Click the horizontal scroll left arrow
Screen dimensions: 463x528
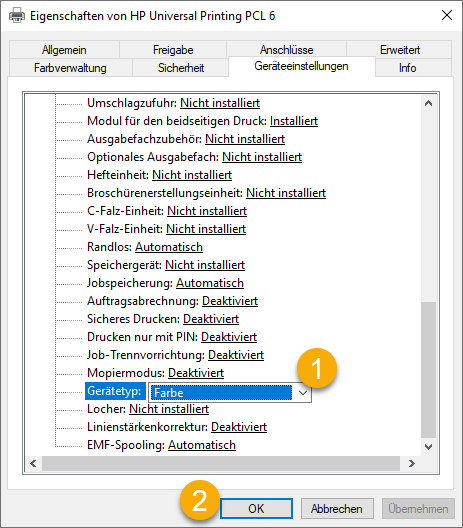pyautogui.click(x=33, y=463)
